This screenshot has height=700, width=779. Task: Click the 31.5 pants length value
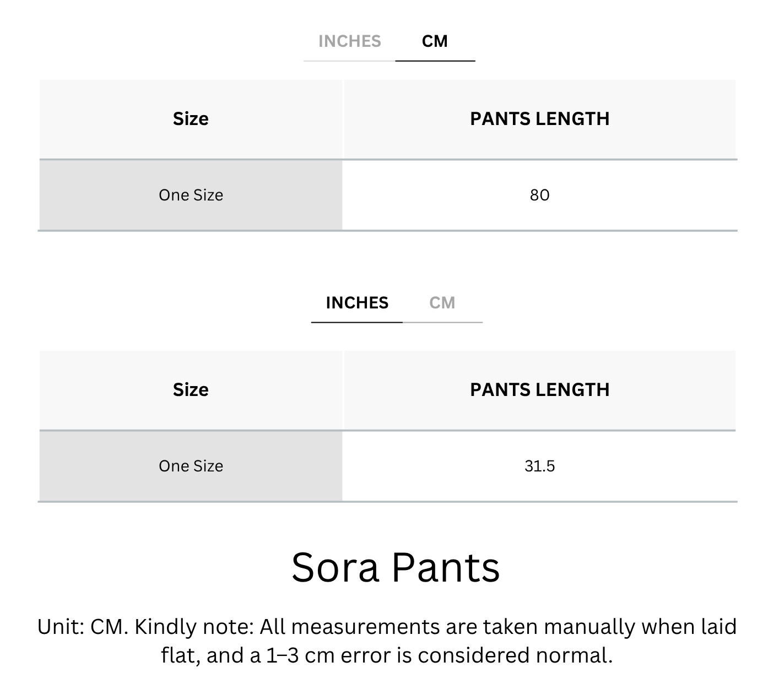[x=539, y=466]
